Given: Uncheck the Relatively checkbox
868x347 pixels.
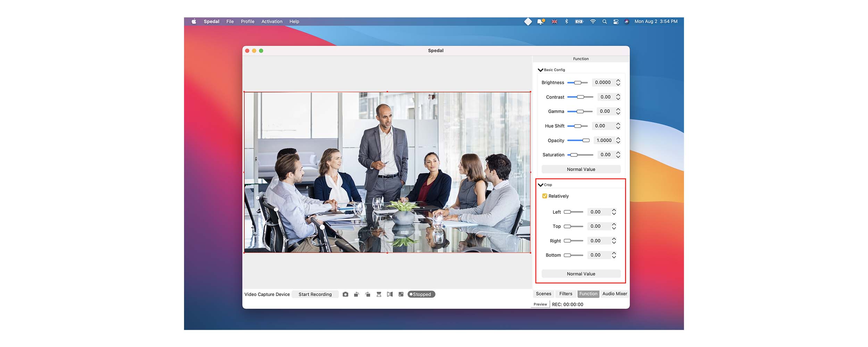Looking at the screenshot, I should click(x=545, y=196).
